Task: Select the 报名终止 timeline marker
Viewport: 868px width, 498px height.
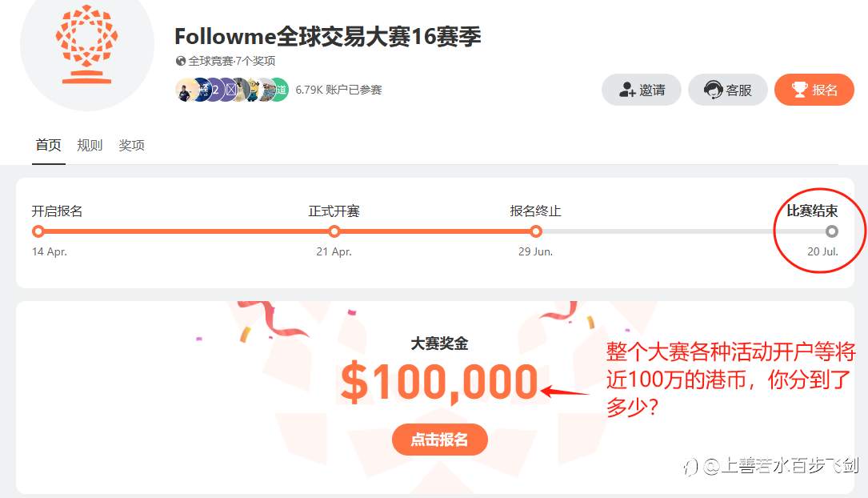Action: [536, 231]
